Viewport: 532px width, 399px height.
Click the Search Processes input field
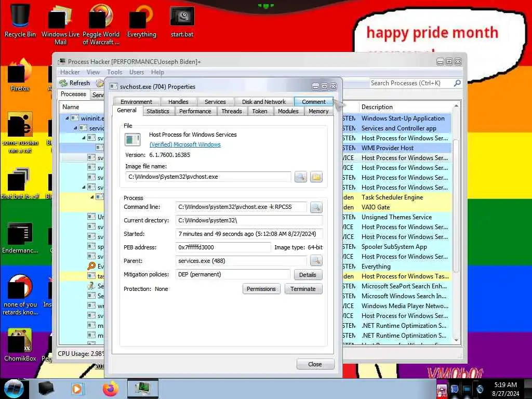click(x=410, y=83)
